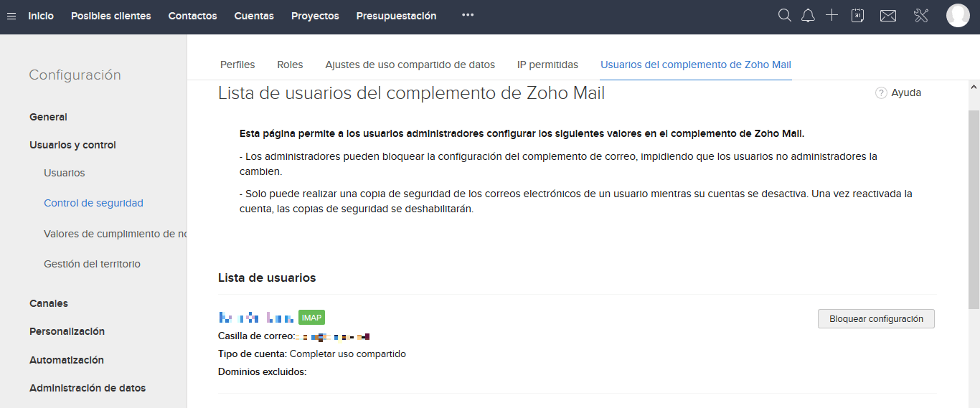Switch to the Perfiles tab
Viewport: 980px width, 408px height.
237,65
